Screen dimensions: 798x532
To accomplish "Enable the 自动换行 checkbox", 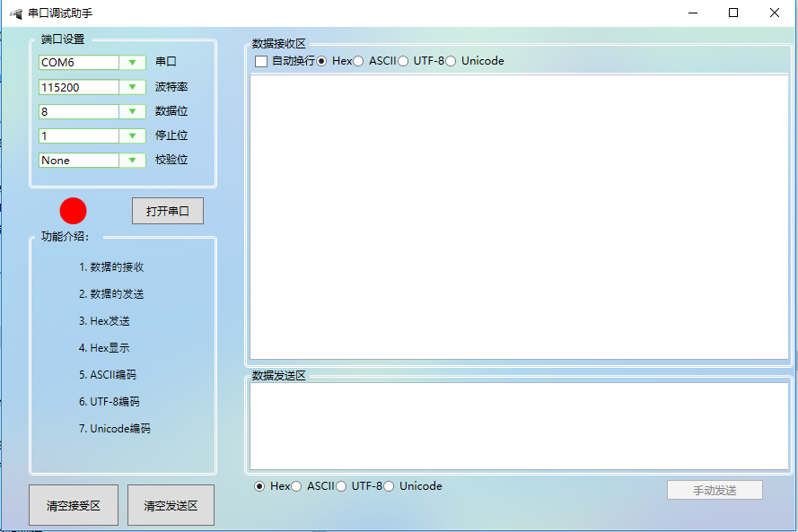I will 261,62.
